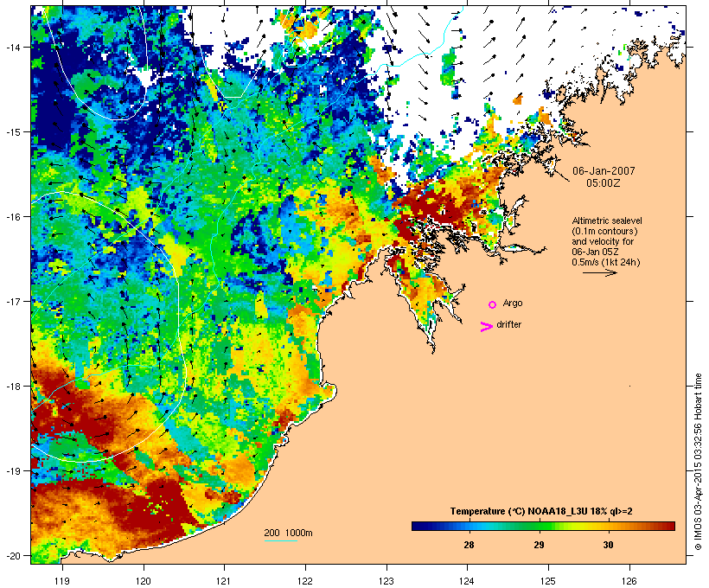Click latitude label -15
The image size is (709, 588).
tap(13, 131)
